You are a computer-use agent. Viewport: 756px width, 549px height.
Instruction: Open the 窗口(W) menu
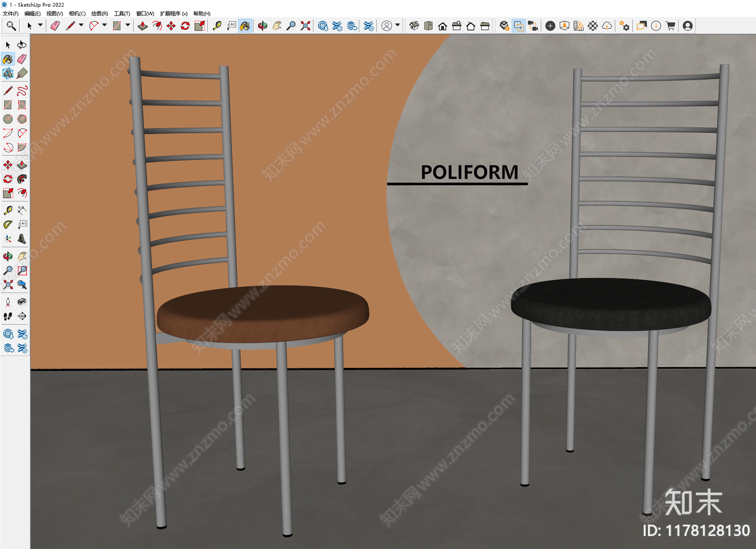[145, 14]
